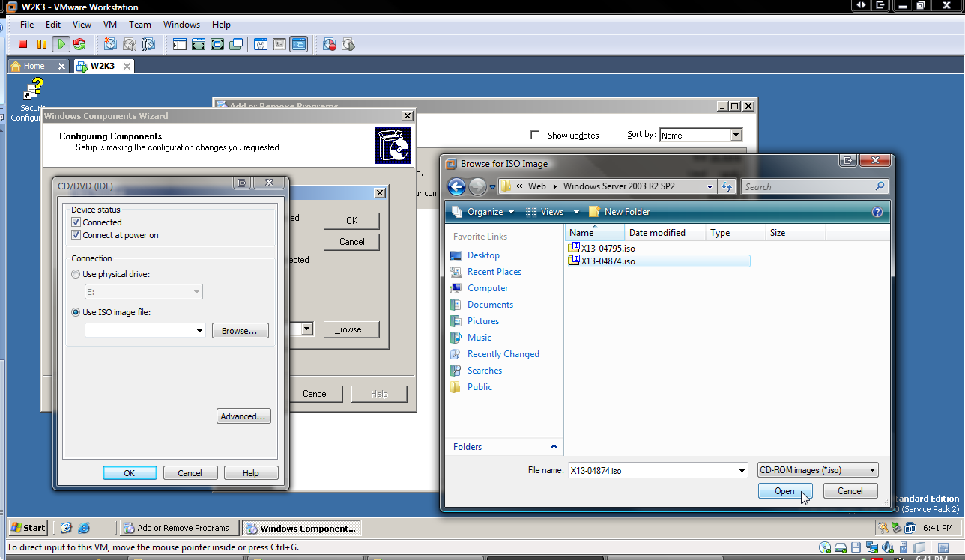Click the Open button
The image size is (965, 560).
(x=784, y=491)
